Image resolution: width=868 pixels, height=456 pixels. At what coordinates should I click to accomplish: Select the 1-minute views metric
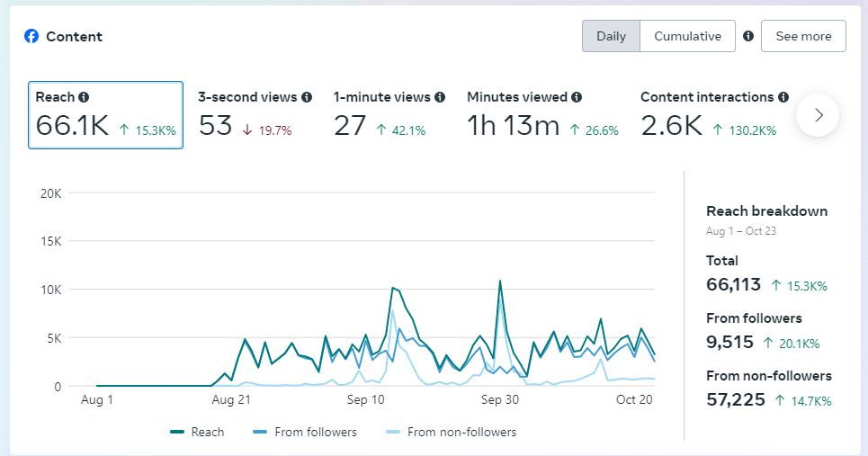tap(389, 115)
